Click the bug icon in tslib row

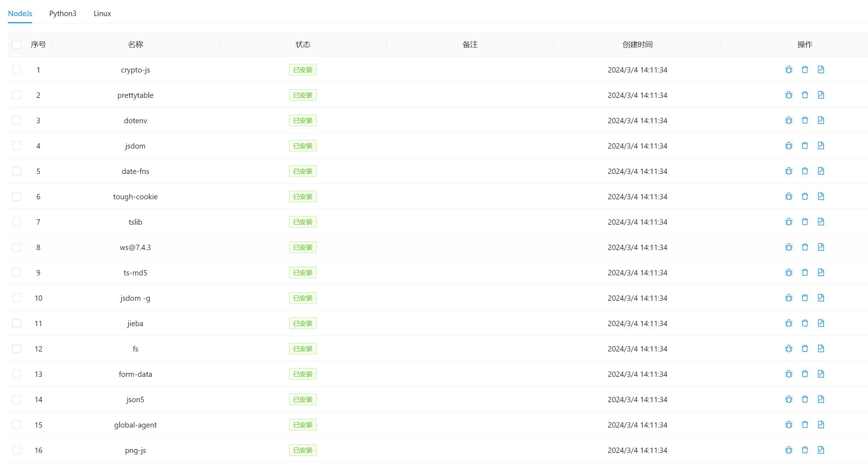pyautogui.click(x=789, y=222)
